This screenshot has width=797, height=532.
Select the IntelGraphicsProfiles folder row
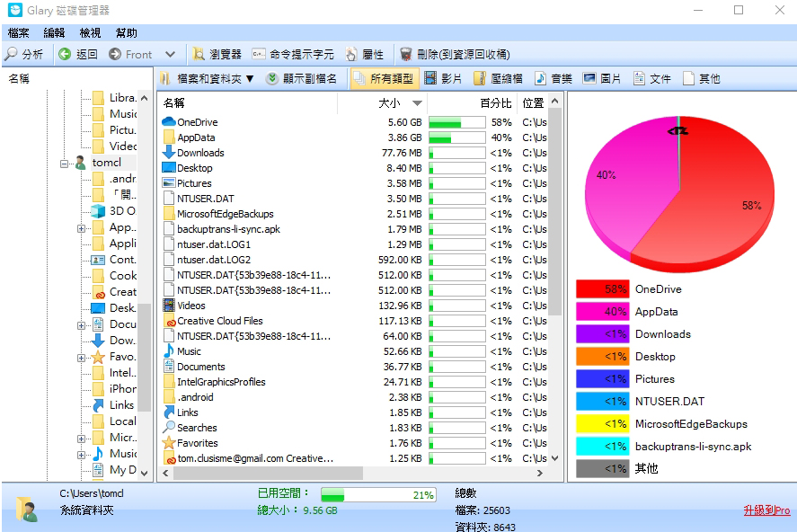click(x=355, y=382)
